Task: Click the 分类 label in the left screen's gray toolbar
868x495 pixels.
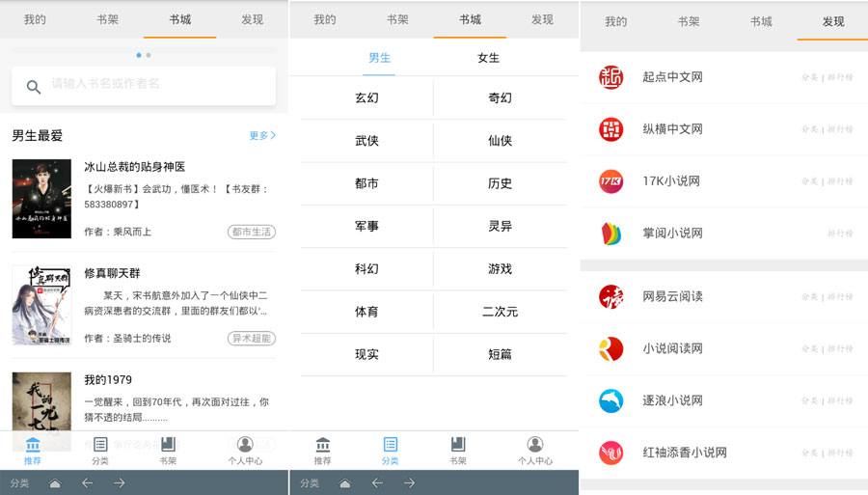Action: tap(19, 483)
